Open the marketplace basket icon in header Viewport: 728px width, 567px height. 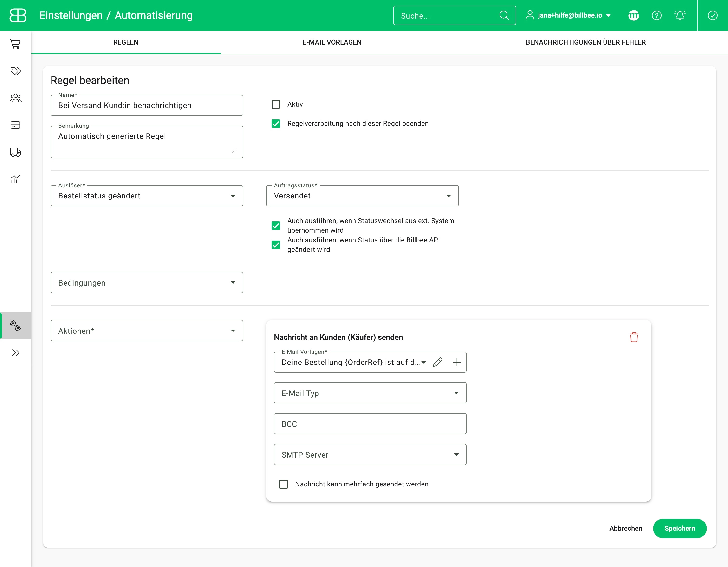(x=633, y=15)
